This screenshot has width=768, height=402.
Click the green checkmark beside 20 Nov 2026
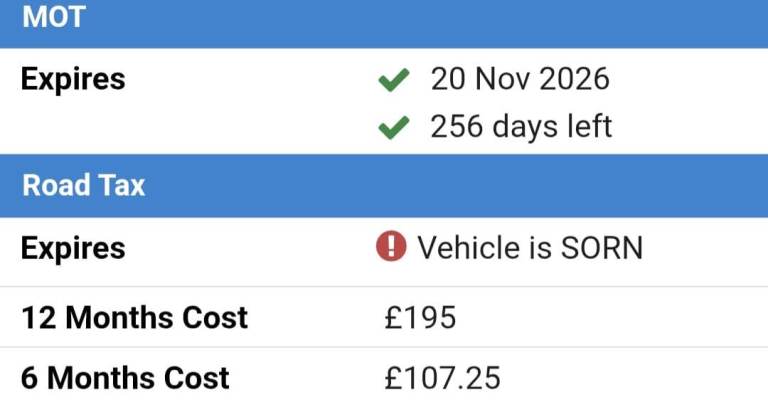394,81
